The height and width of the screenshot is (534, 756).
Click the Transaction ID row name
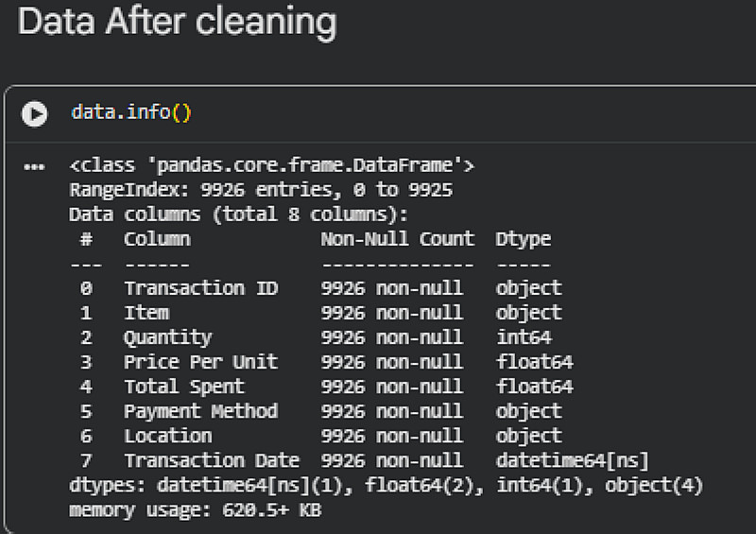pos(201,288)
